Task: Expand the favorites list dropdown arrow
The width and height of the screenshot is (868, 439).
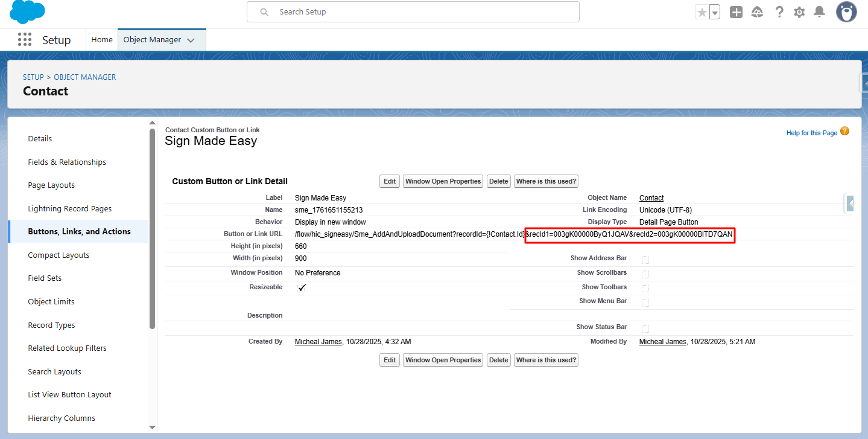Action: click(715, 12)
